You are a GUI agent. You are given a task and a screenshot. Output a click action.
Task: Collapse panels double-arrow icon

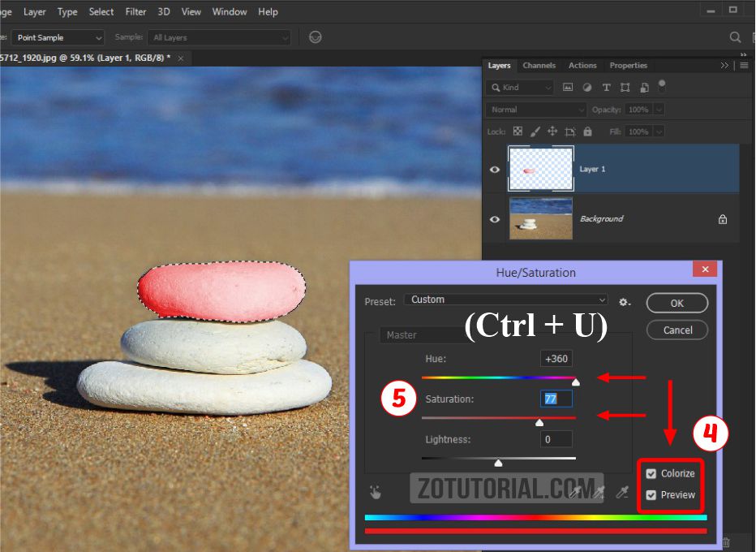click(x=724, y=65)
